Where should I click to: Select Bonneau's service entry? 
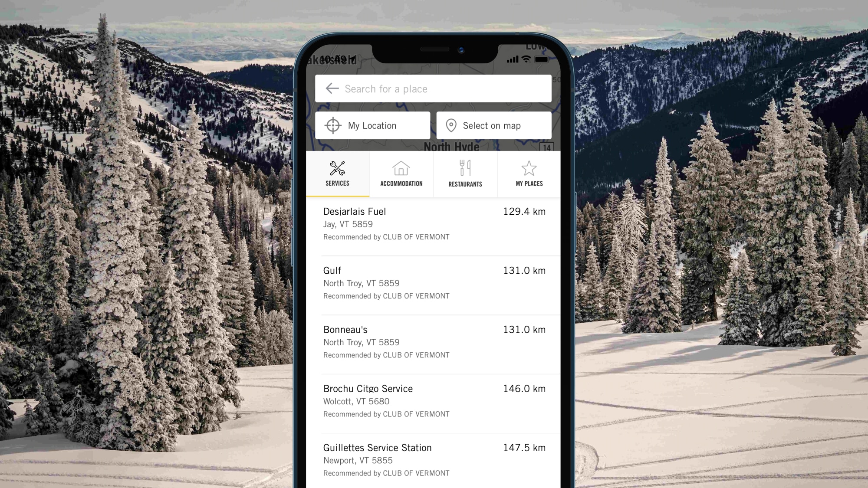434,341
